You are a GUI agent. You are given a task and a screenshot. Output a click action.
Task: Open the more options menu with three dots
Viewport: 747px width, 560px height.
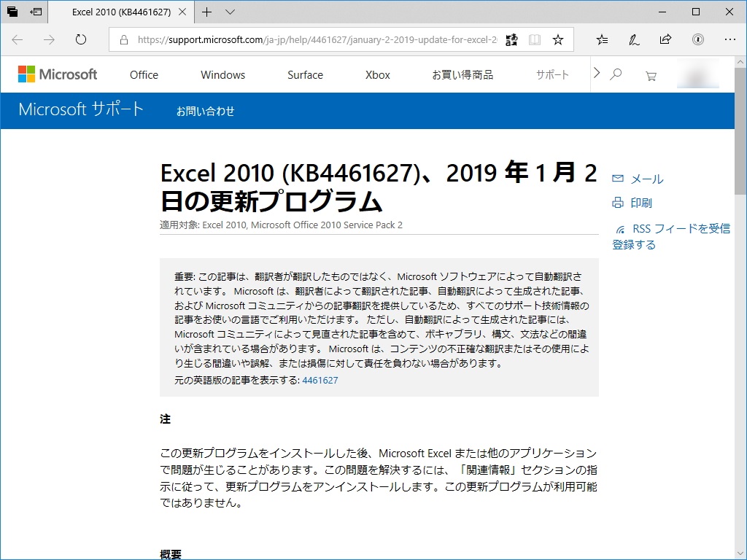(x=729, y=40)
